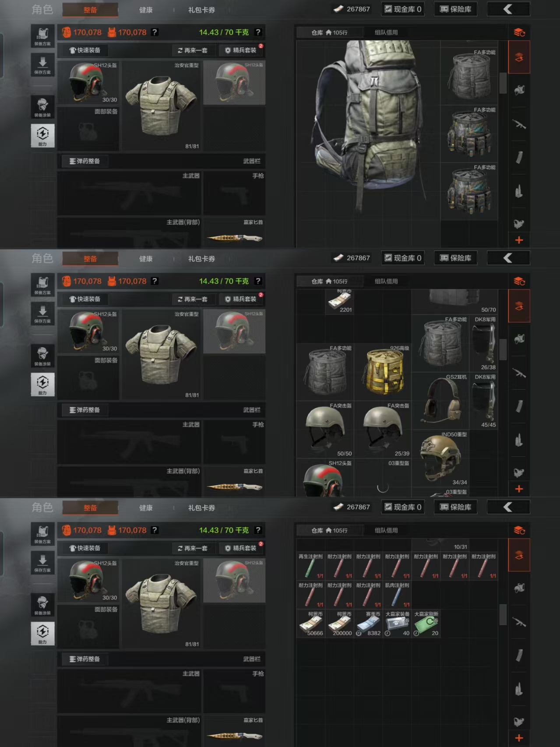Click the GS2耳机 headset item

[x=440, y=401]
